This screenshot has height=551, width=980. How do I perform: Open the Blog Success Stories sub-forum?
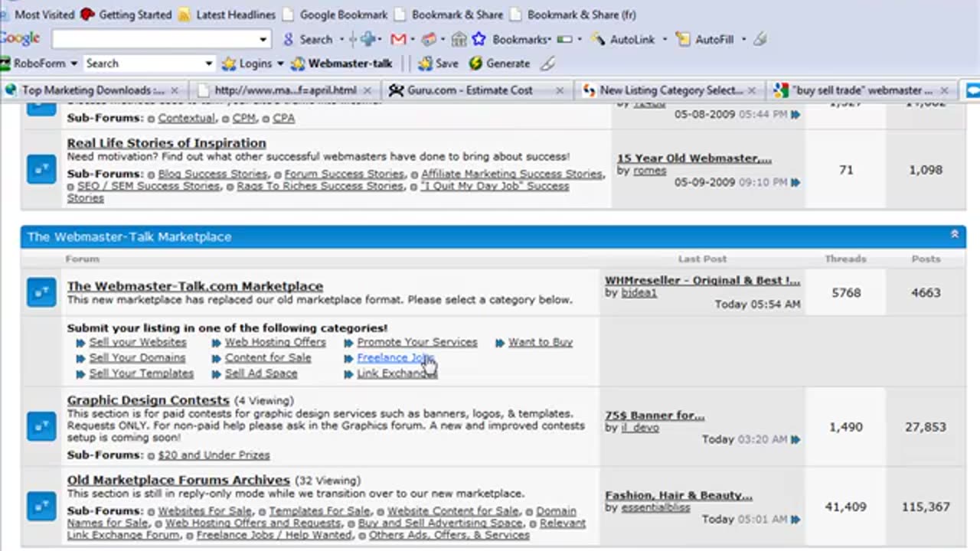click(213, 174)
